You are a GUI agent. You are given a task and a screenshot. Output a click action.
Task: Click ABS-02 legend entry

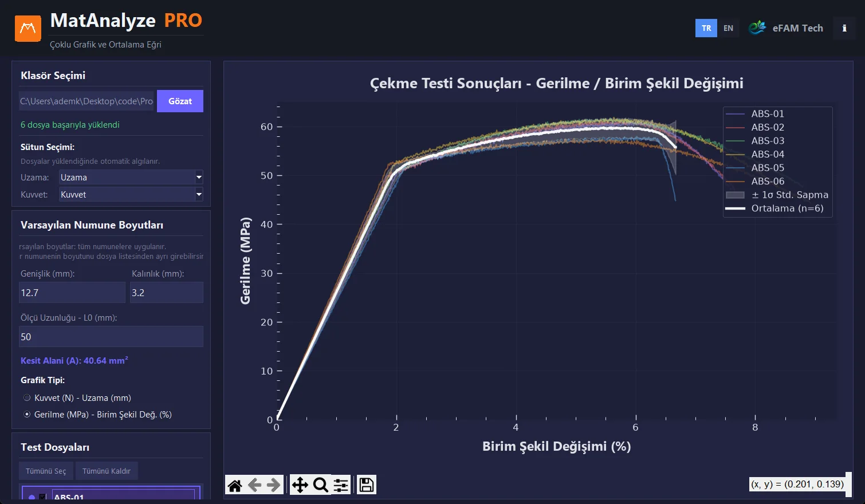point(755,127)
